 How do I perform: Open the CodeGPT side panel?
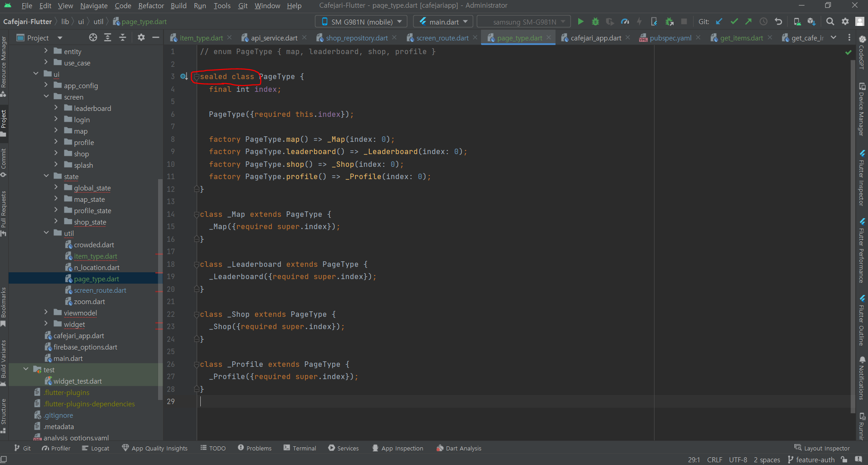coord(862,53)
